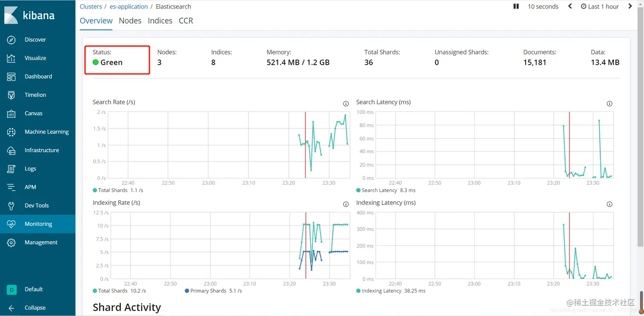Toggle Total Shards series in Indexing Rate legend

point(119,290)
